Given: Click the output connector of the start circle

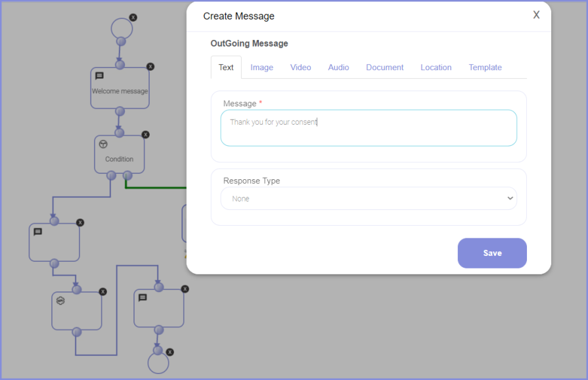Looking at the screenshot, I should pos(121,41).
